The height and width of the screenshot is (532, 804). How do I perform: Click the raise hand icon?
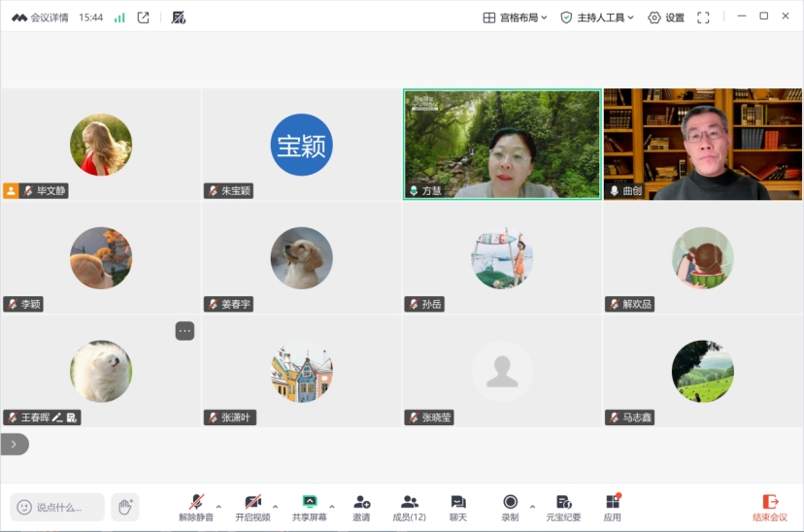124,507
